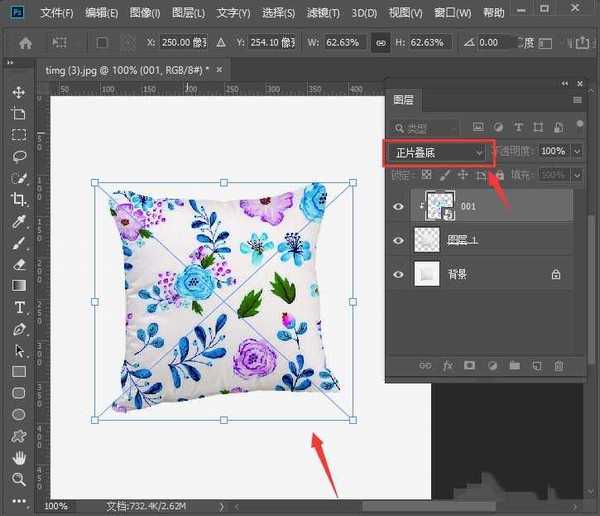Toggle the width-height link in options bar
The image size is (600, 516).
point(381,43)
